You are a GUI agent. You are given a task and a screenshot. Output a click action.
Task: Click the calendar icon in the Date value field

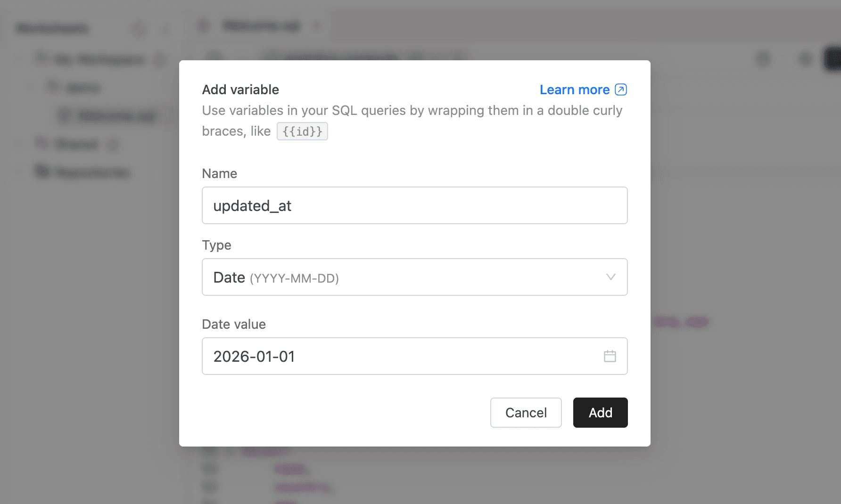coord(610,356)
